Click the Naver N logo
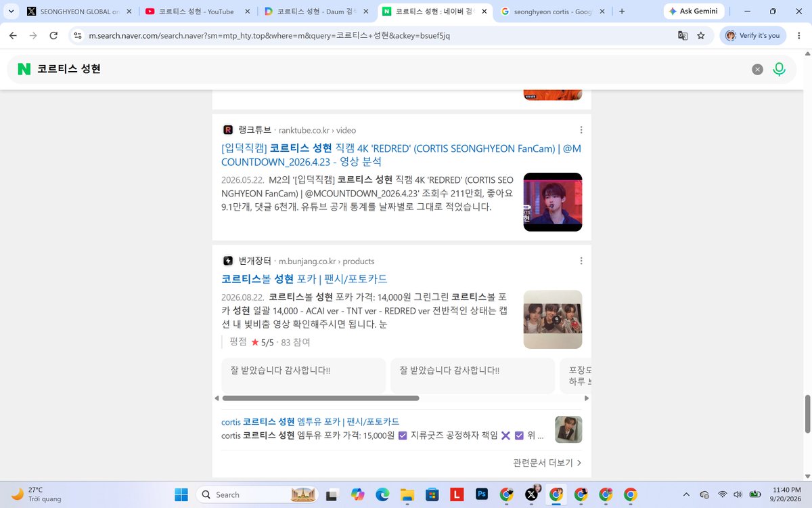 tap(24, 69)
